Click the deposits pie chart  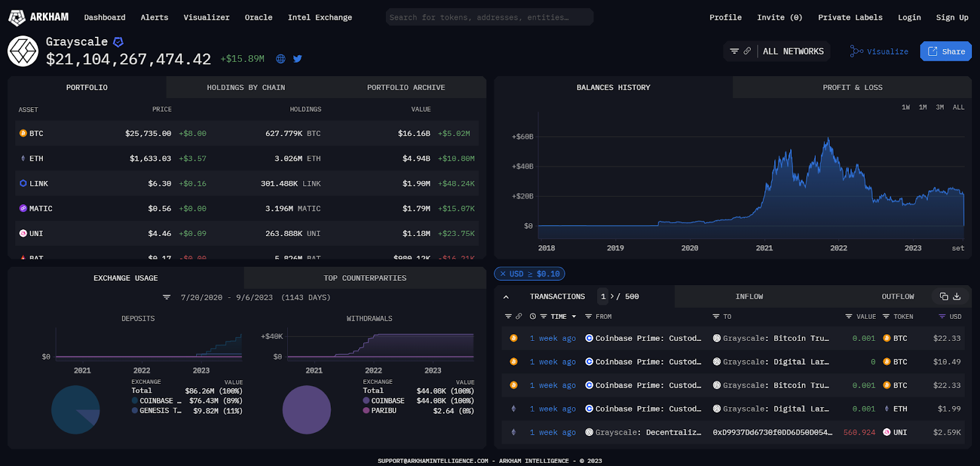click(75, 410)
